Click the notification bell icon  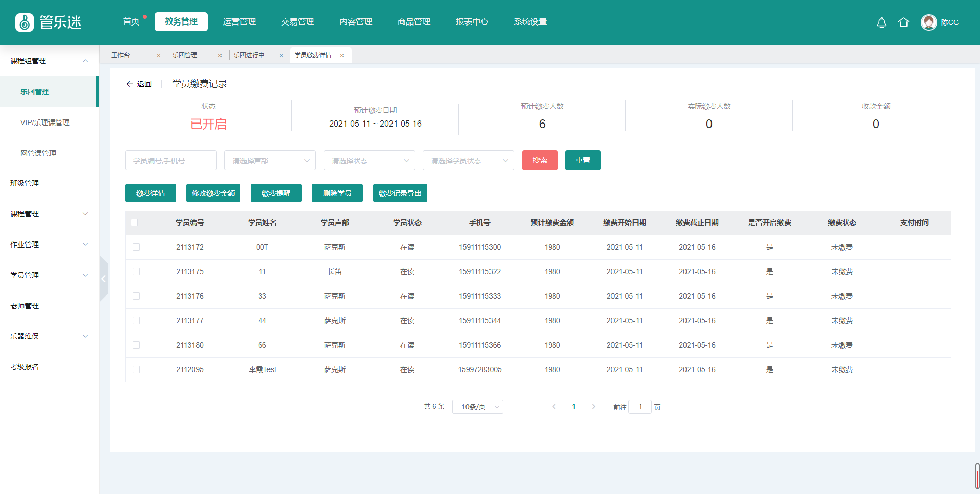pyautogui.click(x=881, y=22)
